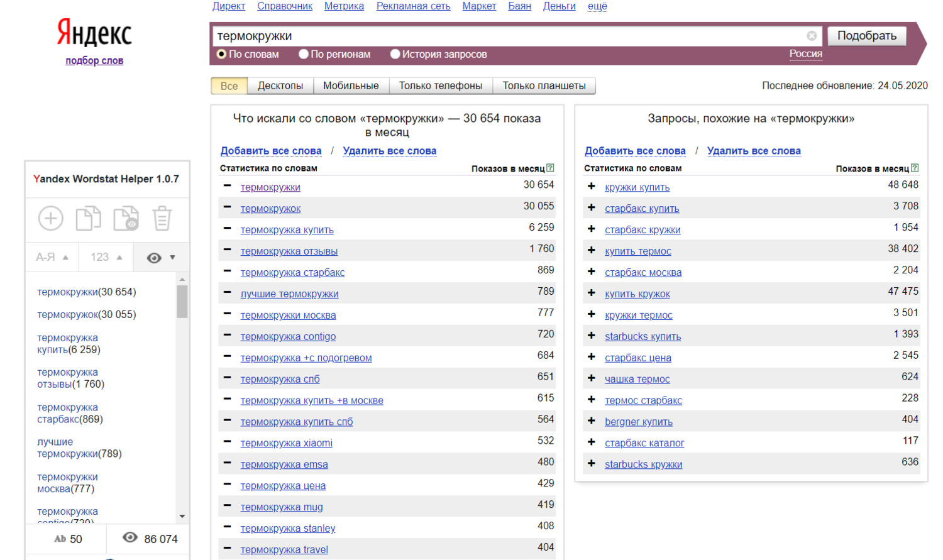Open the термокружка stanley query link

tap(288, 529)
